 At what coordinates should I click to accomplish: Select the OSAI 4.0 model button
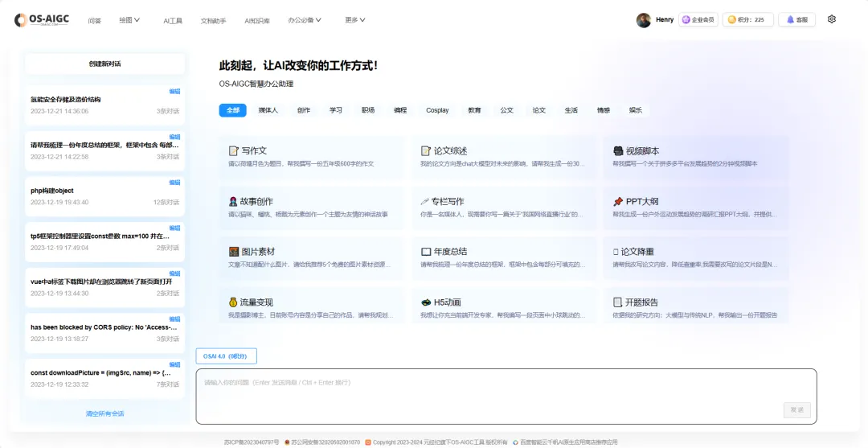[x=227, y=356]
